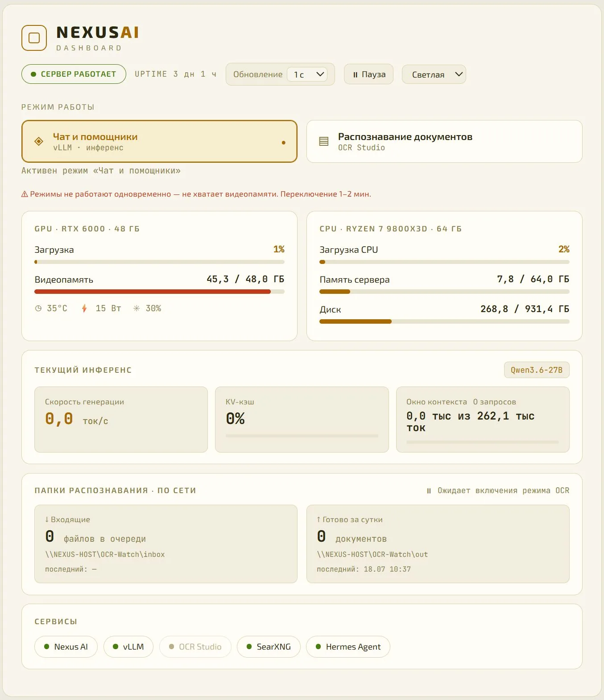Click the GPU · RTX 6000 · 48 ГБ heading
The height and width of the screenshot is (700, 604).
tap(87, 229)
